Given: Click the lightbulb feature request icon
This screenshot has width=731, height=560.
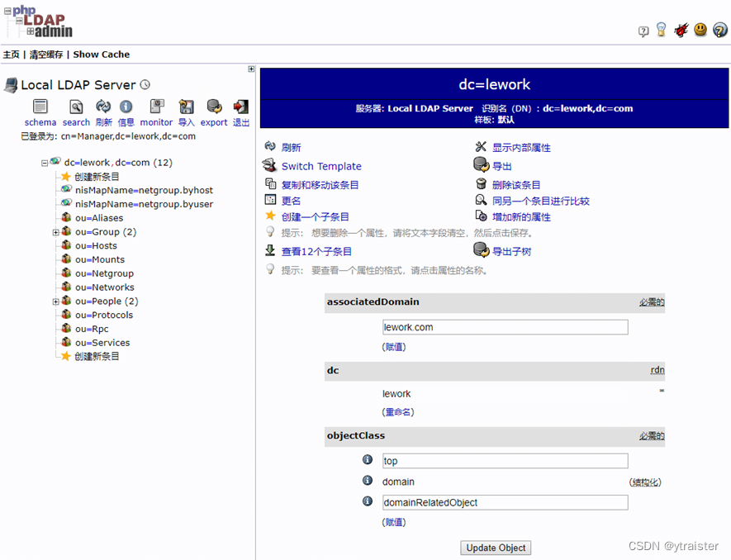Looking at the screenshot, I should pos(661,30).
